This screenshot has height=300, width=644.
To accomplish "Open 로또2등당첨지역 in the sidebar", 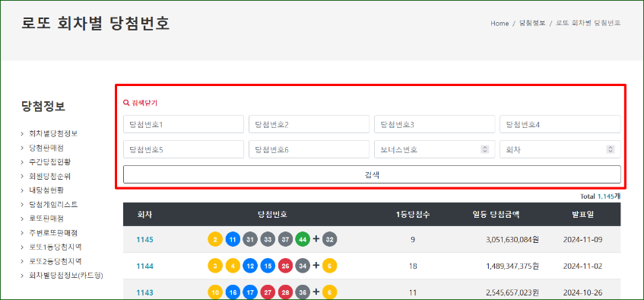I will [56, 261].
